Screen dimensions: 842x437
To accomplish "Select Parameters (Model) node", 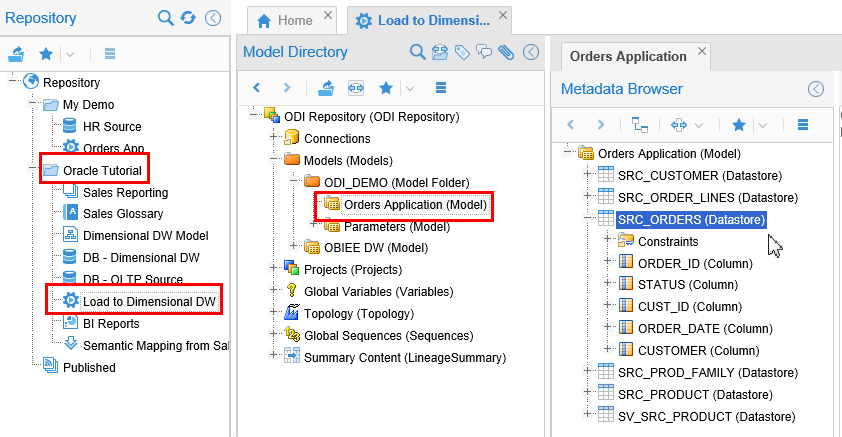I will click(x=397, y=227).
